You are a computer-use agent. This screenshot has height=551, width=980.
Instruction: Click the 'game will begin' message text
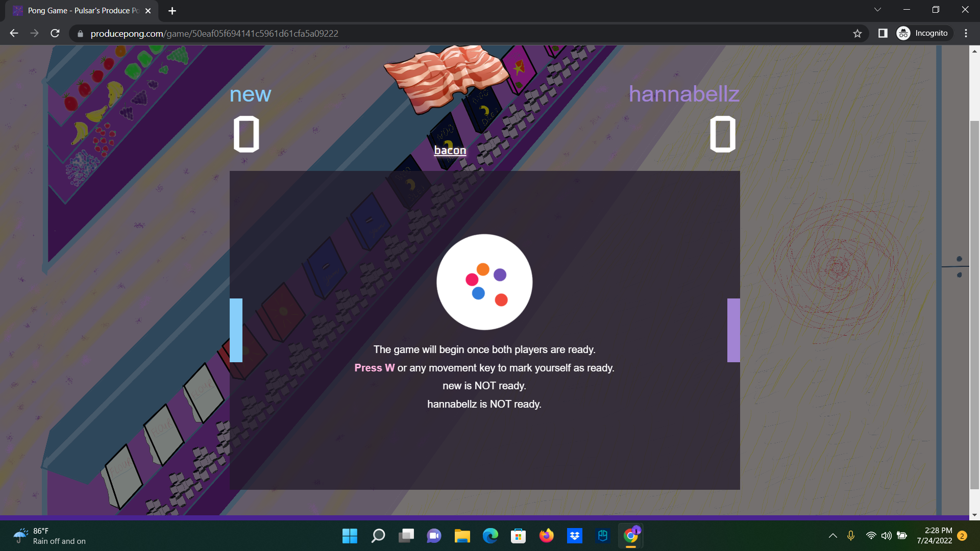click(484, 349)
